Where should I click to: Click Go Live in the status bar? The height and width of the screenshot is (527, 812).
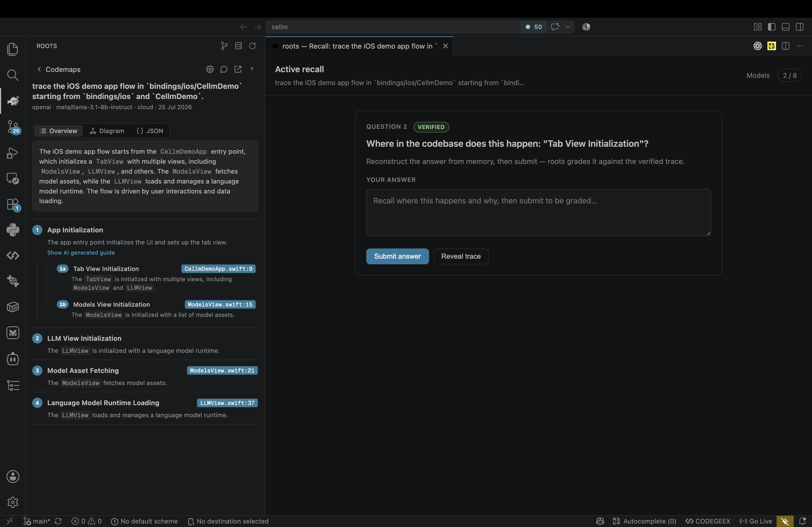[x=756, y=521]
